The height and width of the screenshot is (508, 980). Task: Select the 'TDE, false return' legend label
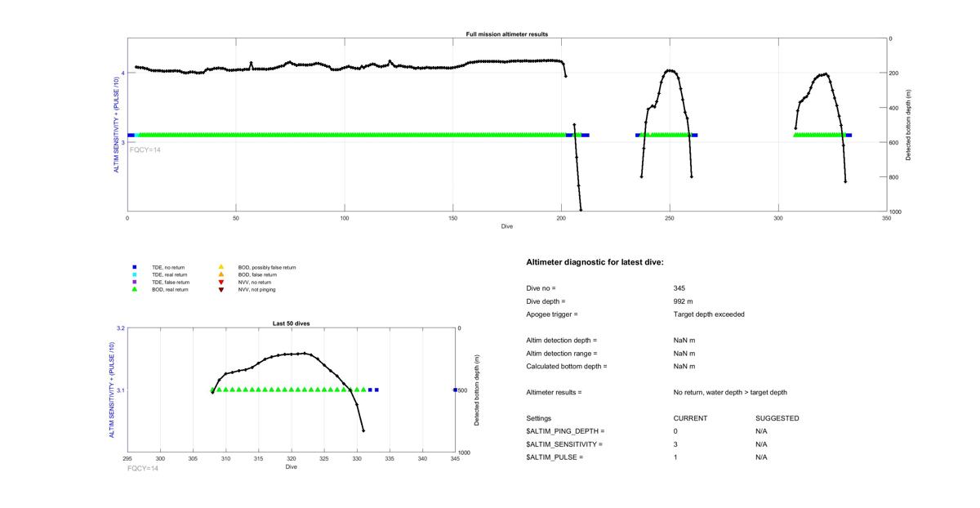[x=171, y=282]
